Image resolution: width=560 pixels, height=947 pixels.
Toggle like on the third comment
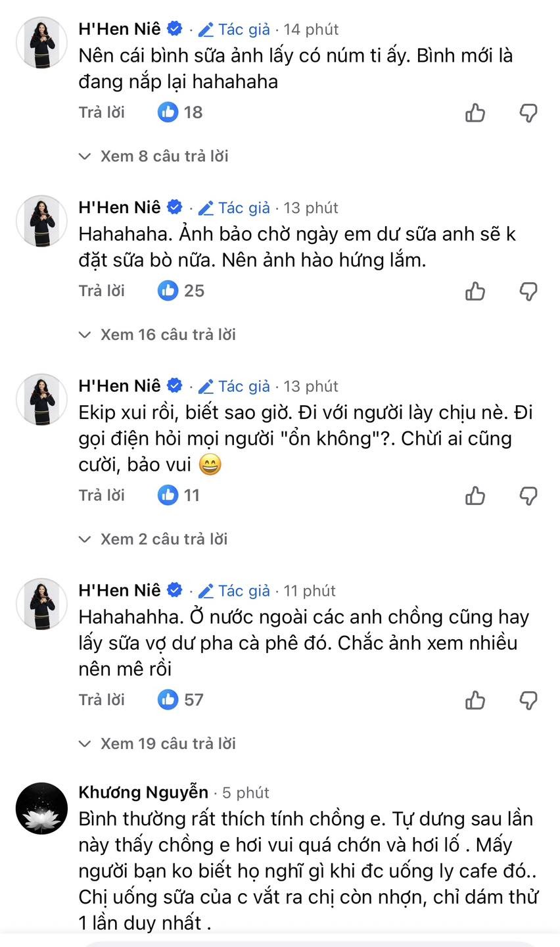475,496
